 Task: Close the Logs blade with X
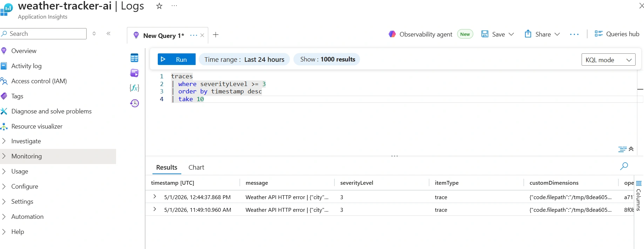pos(641,6)
